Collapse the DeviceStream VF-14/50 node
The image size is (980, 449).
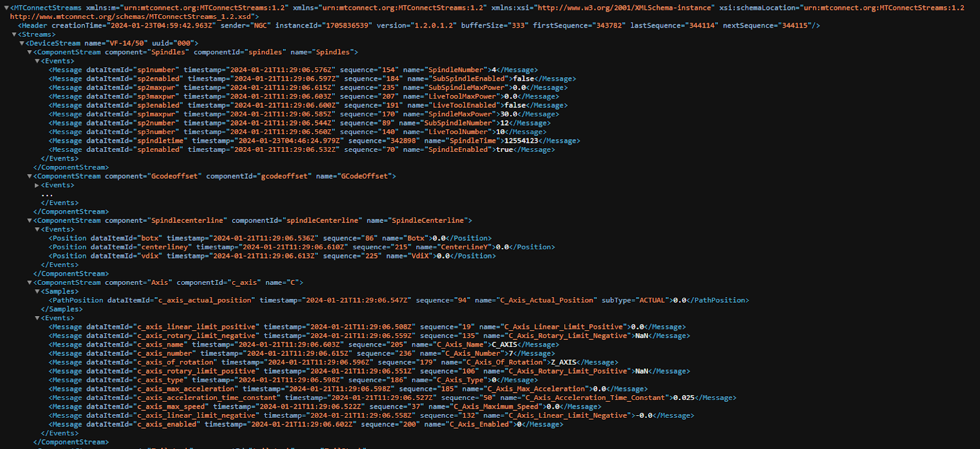[22, 43]
